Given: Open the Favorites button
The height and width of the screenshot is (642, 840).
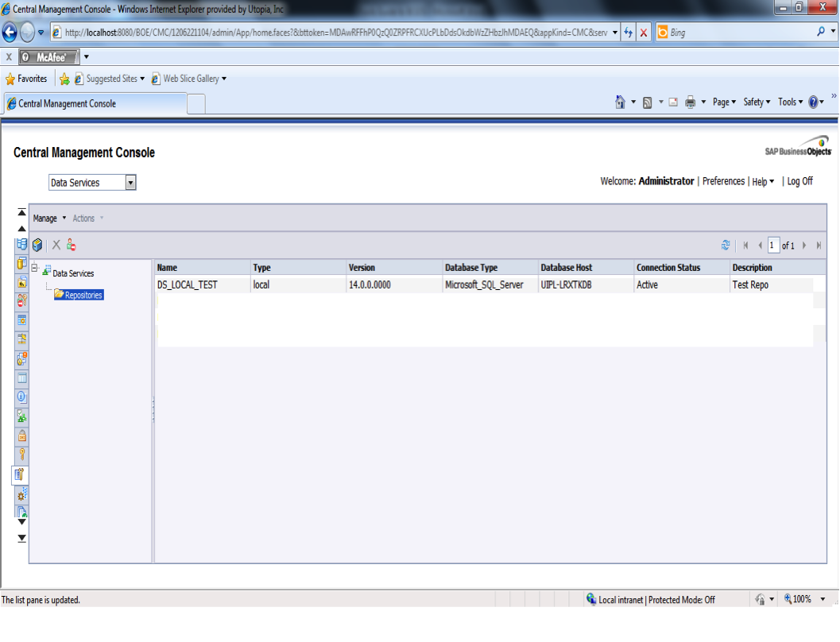Looking at the screenshot, I should (x=26, y=79).
